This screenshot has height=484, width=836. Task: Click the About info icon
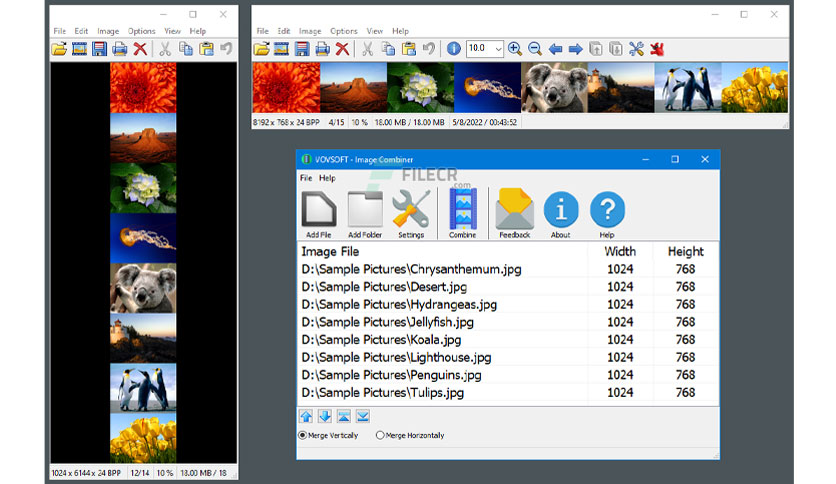561,209
